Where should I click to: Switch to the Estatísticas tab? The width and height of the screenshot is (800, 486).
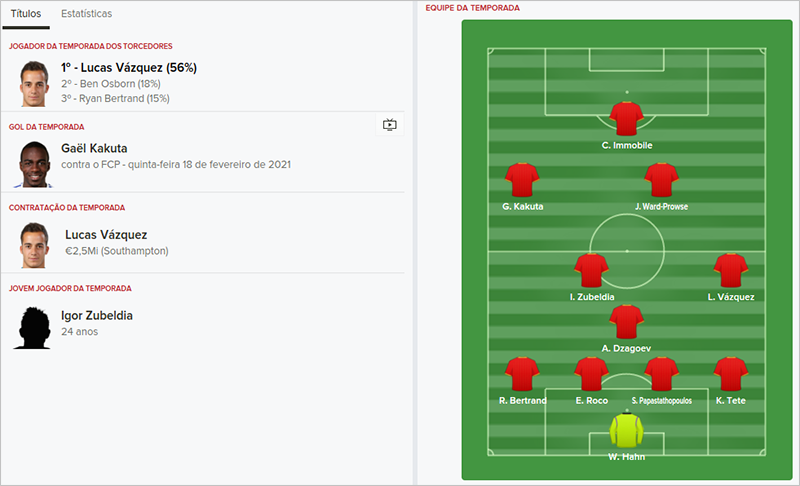86,15
